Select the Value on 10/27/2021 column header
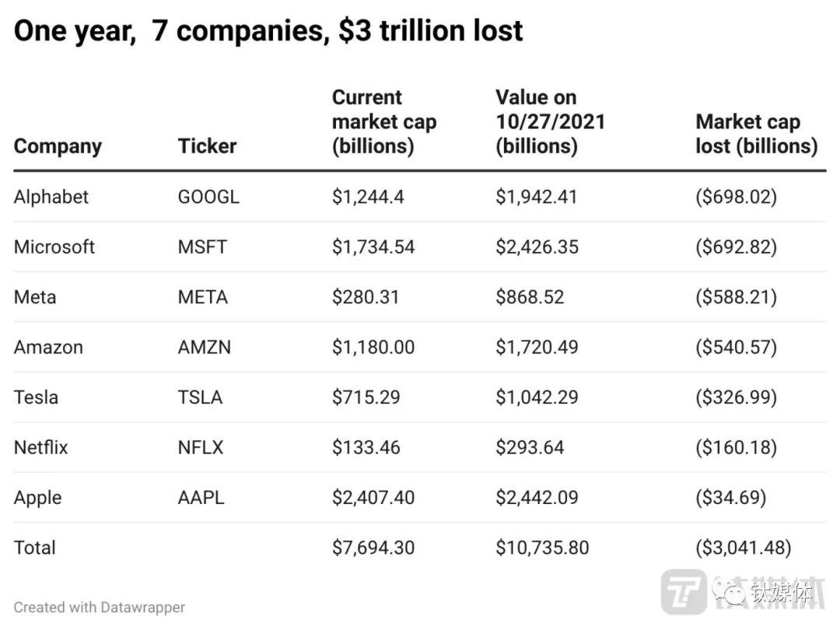 [x=550, y=122]
